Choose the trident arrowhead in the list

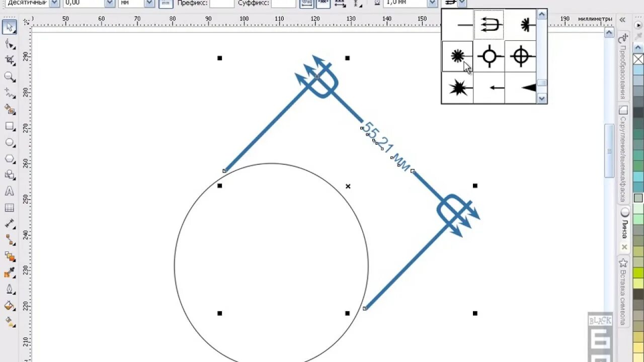489,24
